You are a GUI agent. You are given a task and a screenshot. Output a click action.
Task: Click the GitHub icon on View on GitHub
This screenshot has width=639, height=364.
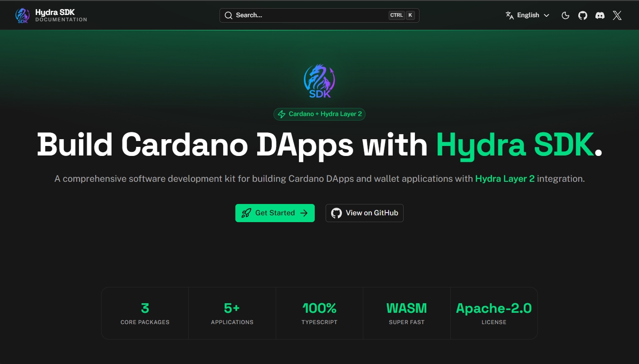(336, 213)
